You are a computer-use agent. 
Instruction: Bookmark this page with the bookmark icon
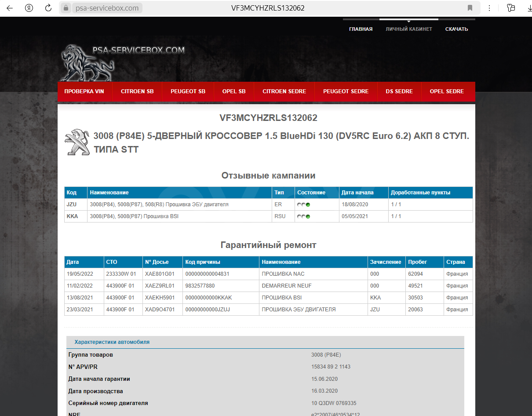[x=470, y=8]
